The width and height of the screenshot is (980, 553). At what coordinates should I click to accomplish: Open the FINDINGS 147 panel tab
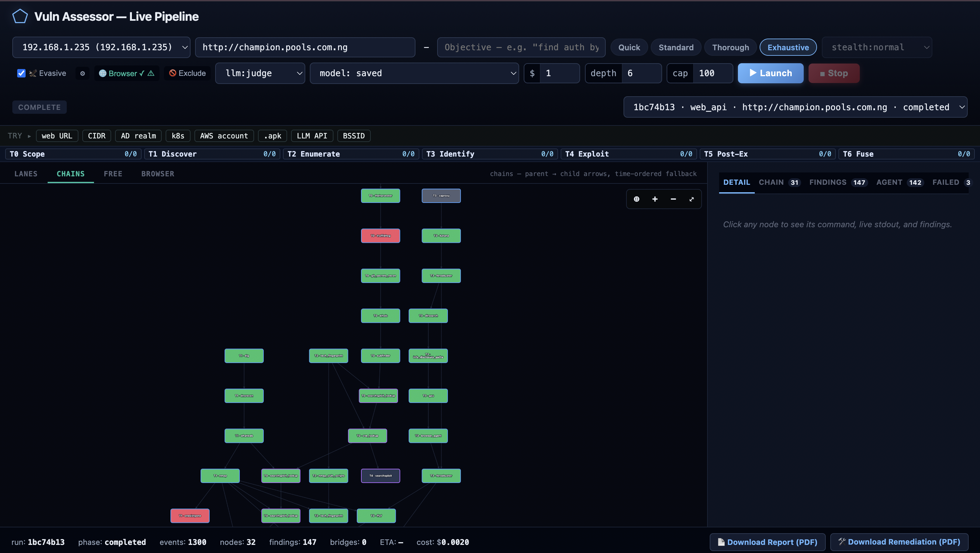pyautogui.click(x=838, y=182)
